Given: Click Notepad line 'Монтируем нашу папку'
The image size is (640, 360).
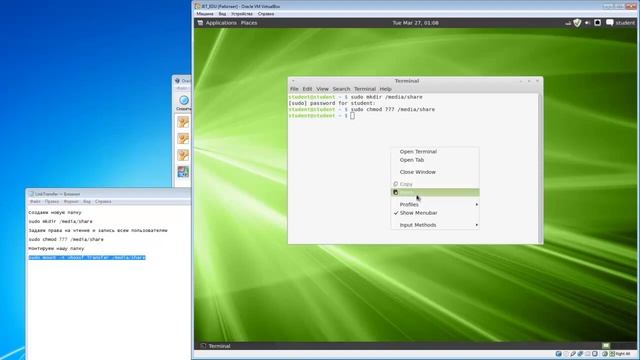Looking at the screenshot, I should [x=56, y=249].
